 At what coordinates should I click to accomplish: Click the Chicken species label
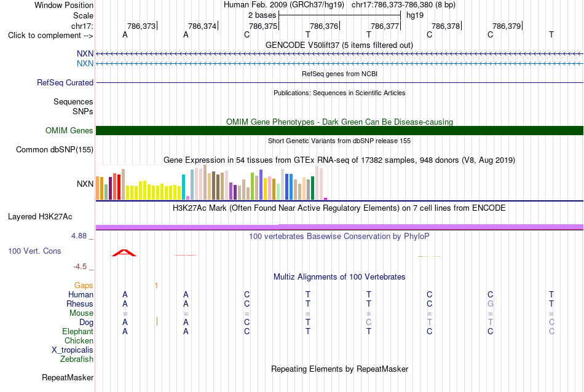pyautogui.click(x=79, y=340)
